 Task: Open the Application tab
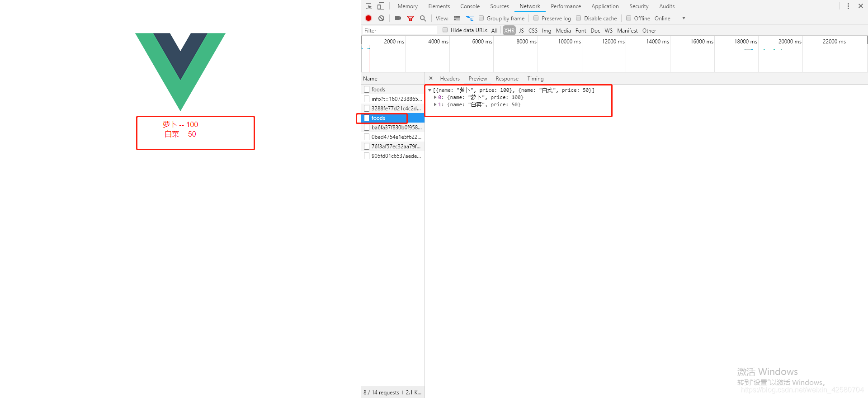click(x=605, y=6)
